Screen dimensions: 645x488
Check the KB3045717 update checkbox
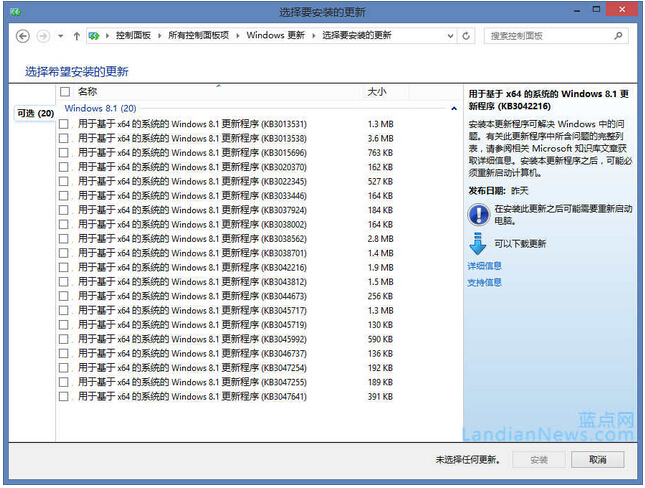pos(64,310)
